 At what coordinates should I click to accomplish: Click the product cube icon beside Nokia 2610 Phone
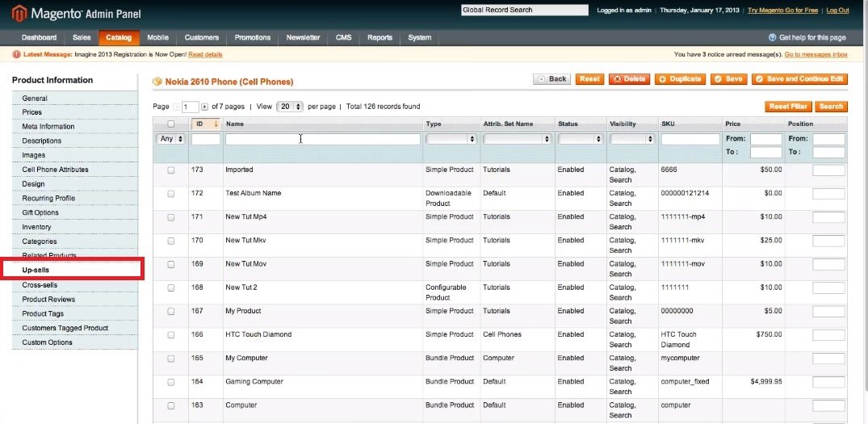pos(157,82)
